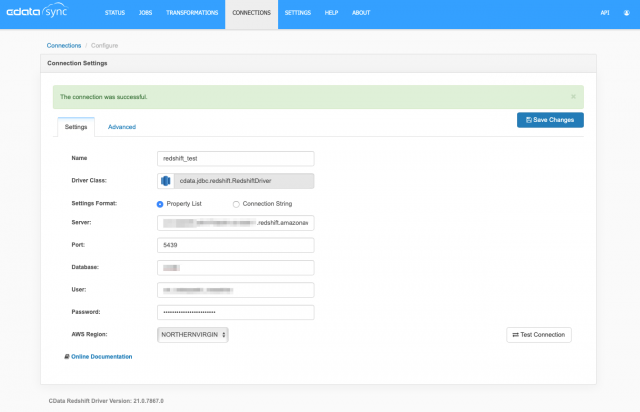The image size is (640, 412).
Task: Switch to the Advanced tab
Action: (122, 127)
